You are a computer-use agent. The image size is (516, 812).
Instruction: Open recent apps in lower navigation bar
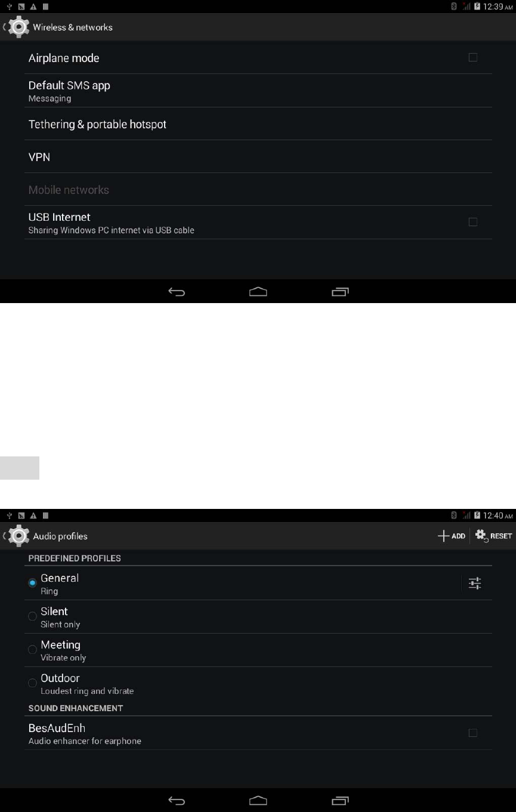[x=340, y=801]
